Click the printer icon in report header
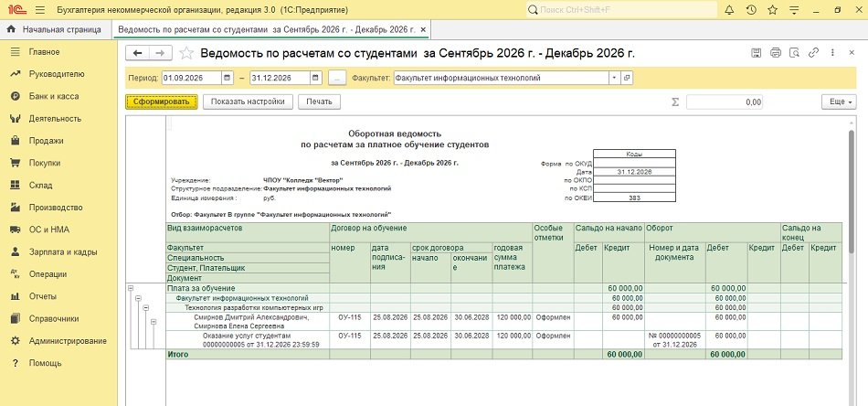Viewport: 868px width, 406px height. [776, 53]
